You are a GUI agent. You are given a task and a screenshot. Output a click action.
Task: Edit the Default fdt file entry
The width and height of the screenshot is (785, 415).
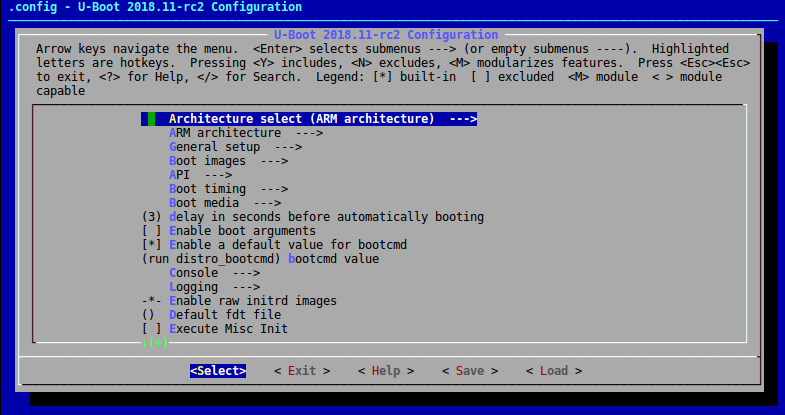pyautogui.click(x=211, y=315)
